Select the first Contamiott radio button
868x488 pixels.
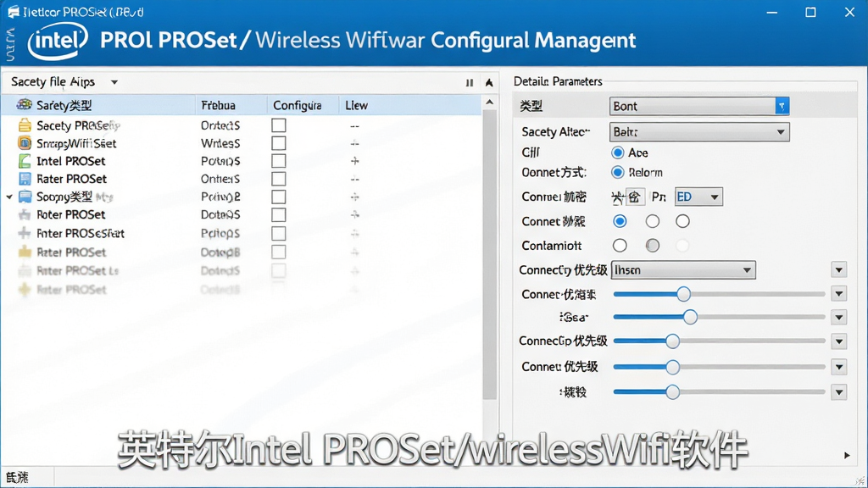(x=620, y=245)
